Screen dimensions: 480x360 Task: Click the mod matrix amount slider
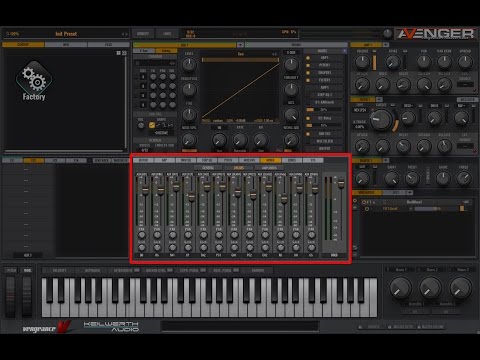[436, 209]
